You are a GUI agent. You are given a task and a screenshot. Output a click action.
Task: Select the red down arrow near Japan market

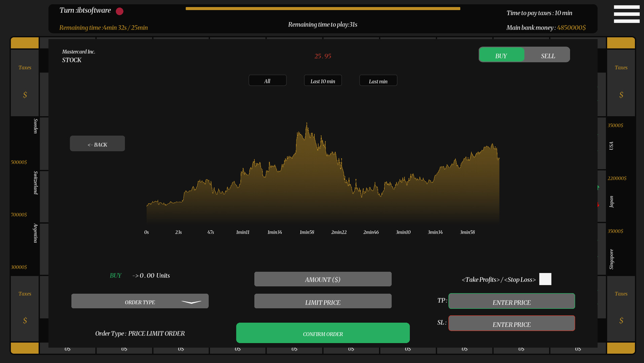click(598, 204)
